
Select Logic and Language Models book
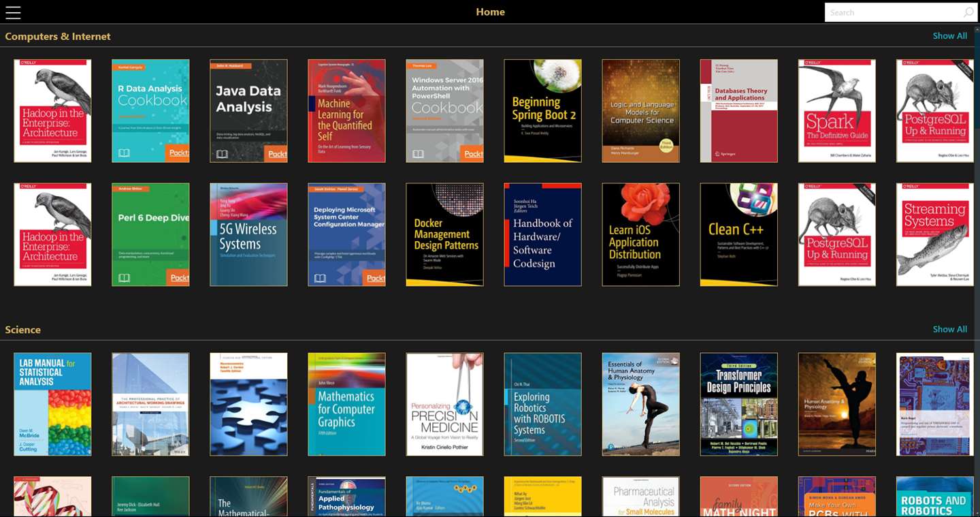point(640,111)
